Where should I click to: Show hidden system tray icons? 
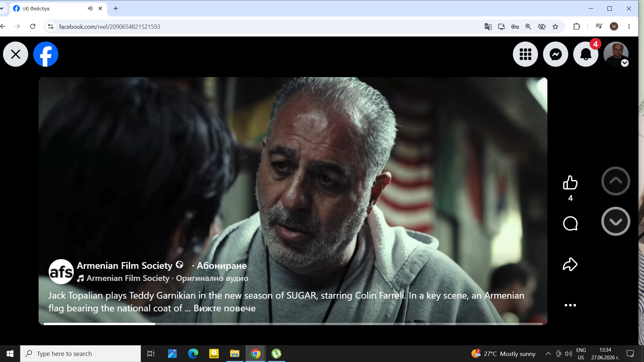click(x=548, y=354)
